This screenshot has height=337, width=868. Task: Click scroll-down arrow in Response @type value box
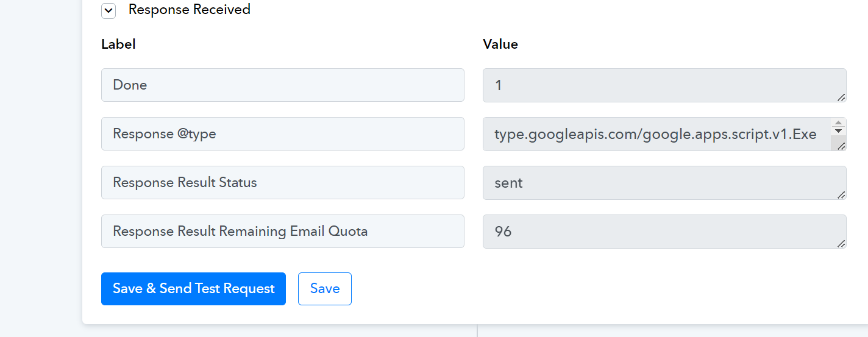click(x=839, y=131)
